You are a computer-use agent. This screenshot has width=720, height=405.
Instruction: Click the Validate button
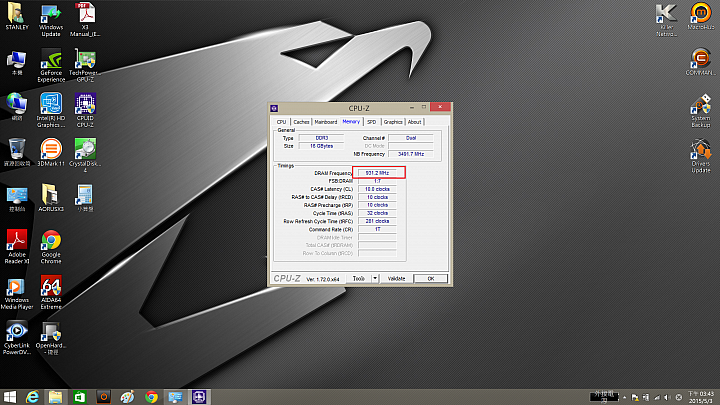coord(396,278)
